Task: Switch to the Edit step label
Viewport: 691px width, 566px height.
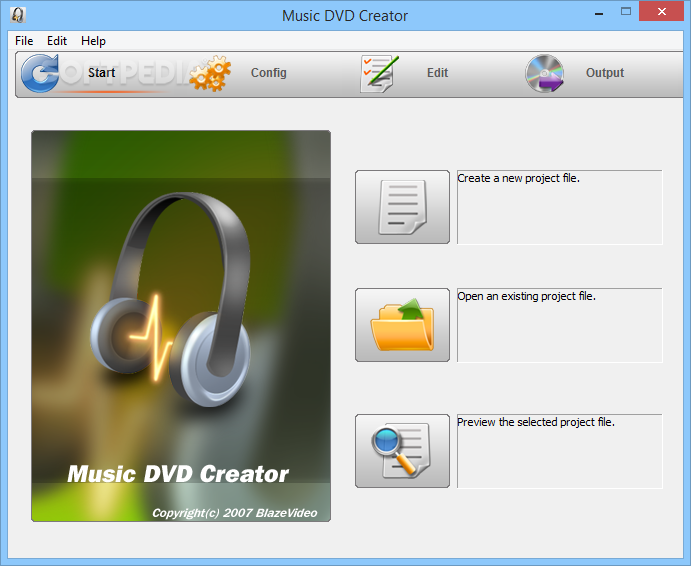Action: (x=437, y=73)
